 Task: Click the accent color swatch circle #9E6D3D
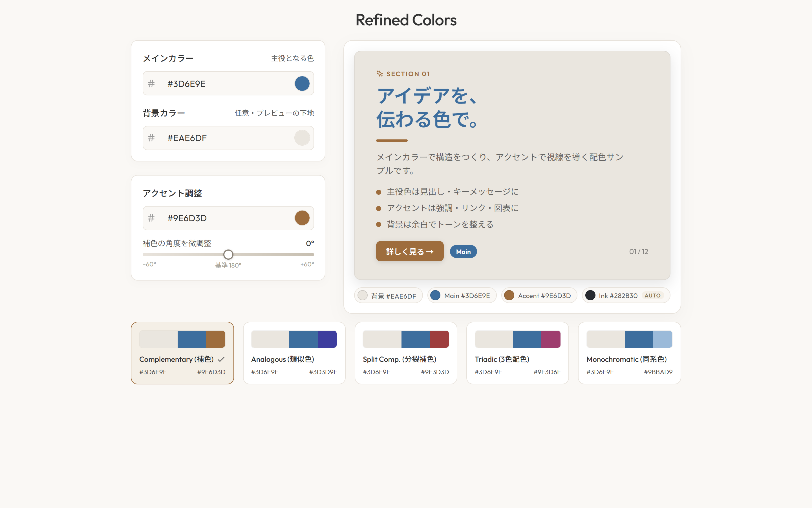(x=302, y=218)
